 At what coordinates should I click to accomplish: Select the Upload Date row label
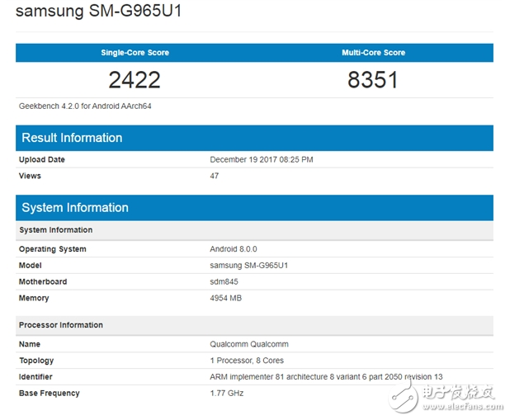coord(42,160)
